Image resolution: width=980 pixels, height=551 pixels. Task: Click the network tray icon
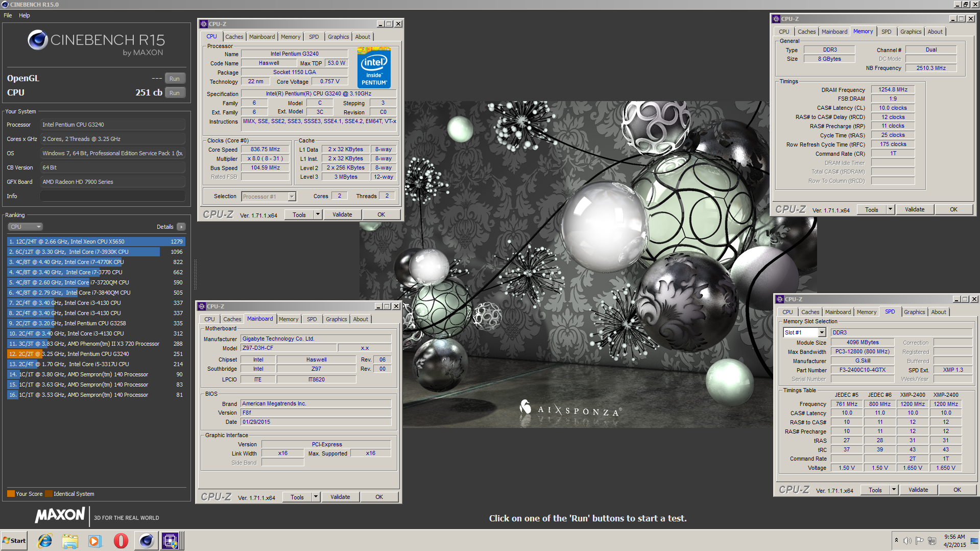pos(932,541)
